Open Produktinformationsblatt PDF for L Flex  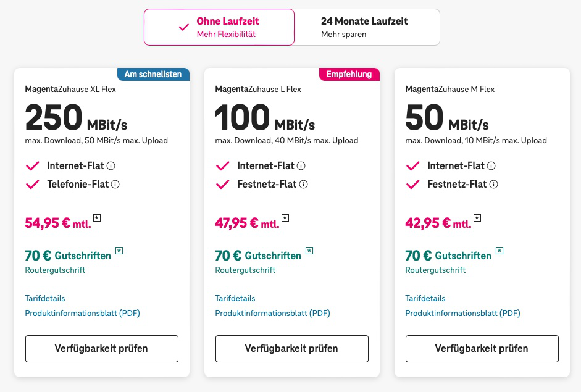(x=272, y=314)
